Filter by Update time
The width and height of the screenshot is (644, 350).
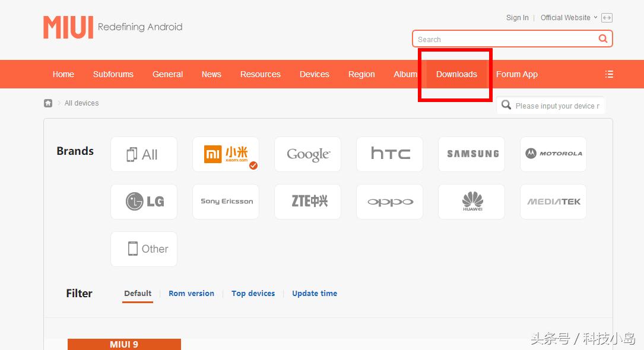coord(315,294)
